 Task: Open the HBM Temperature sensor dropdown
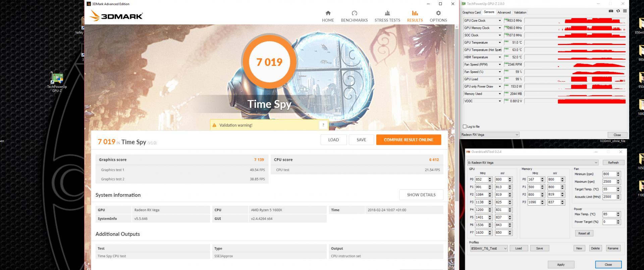point(499,57)
